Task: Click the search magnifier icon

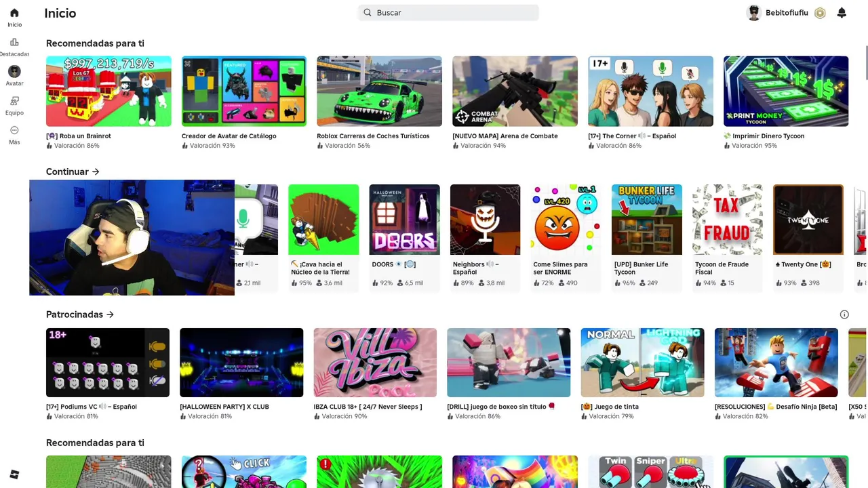Action: (x=368, y=12)
